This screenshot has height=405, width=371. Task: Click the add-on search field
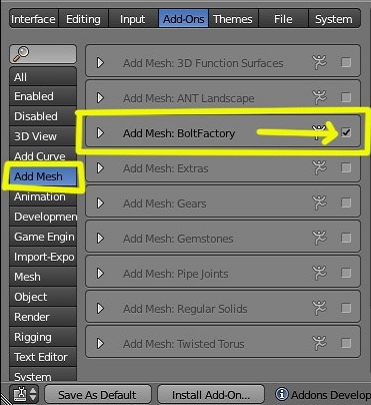(43, 54)
